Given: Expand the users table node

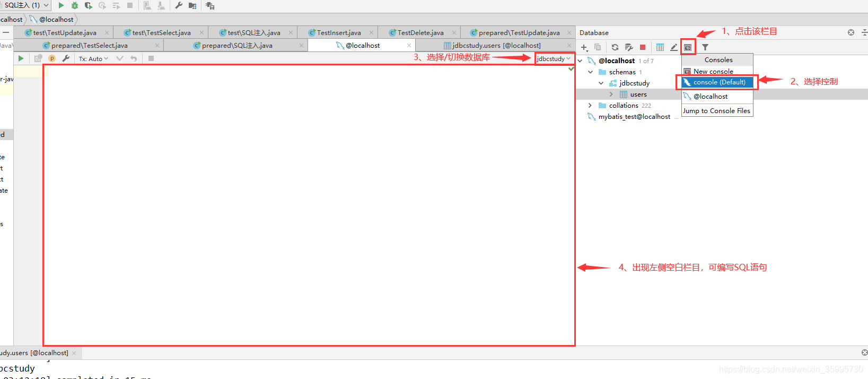Looking at the screenshot, I should coord(611,94).
